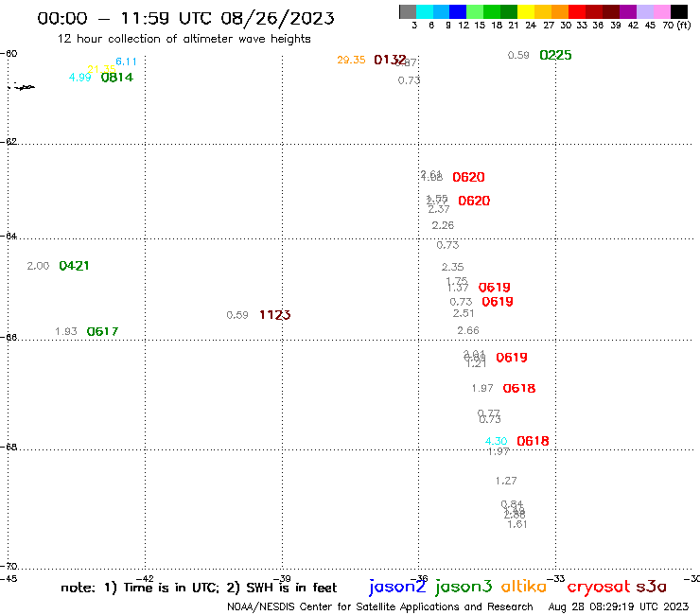This screenshot has height=615, width=700.
Task: Click the cyan 6 ft legend swatch
Action: [425, 11]
